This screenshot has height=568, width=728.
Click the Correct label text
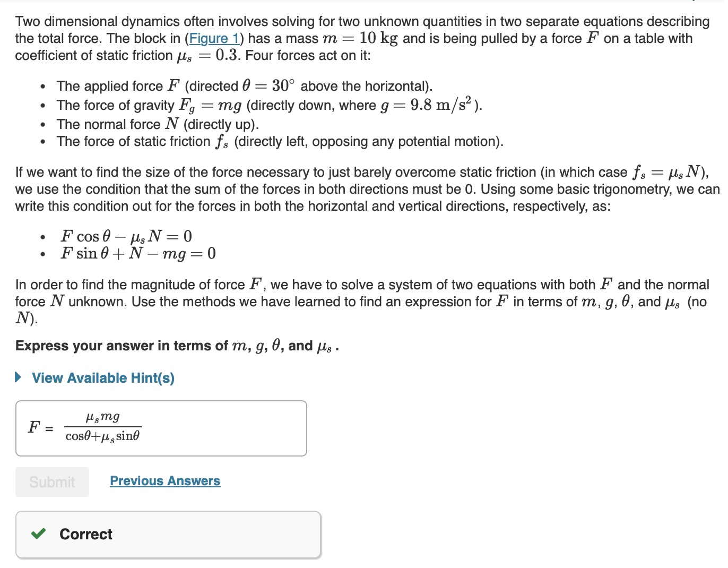[85, 535]
